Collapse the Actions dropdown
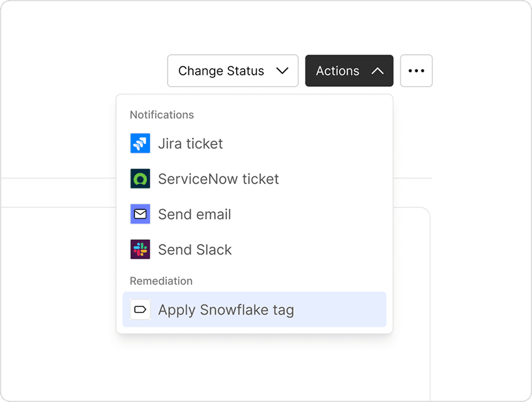532x402 pixels. point(349,71)
